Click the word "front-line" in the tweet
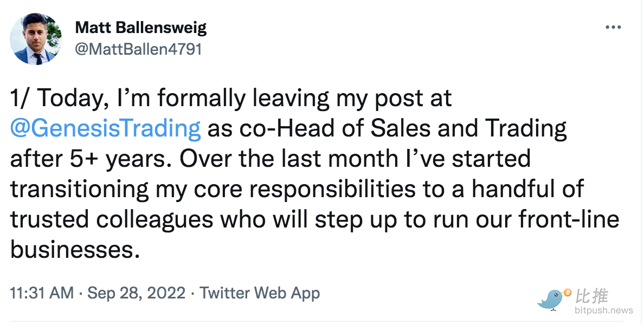The height and width of the screenshot is (325, 644). point(569,219)
